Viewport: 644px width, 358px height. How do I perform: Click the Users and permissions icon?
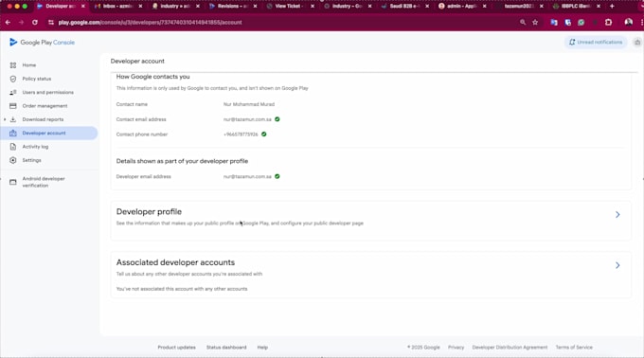tap(13, 93)
